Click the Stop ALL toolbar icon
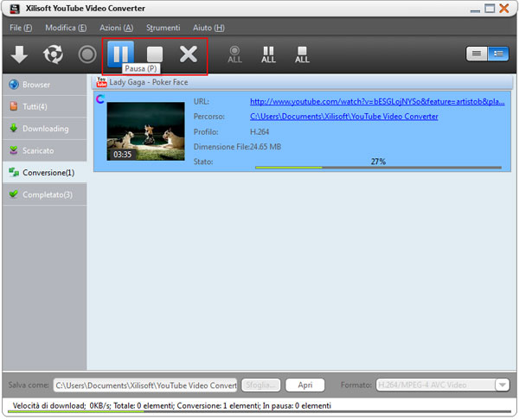519x420 pixels. (302, 54)
